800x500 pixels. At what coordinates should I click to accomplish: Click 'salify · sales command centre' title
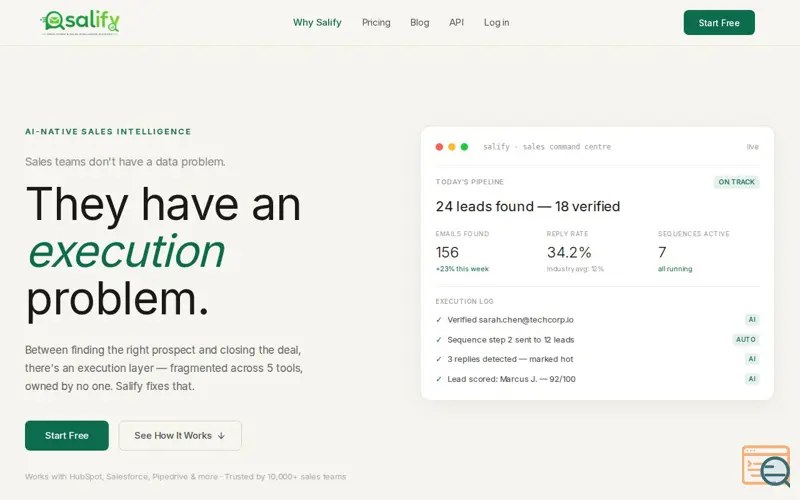(547, 147)
